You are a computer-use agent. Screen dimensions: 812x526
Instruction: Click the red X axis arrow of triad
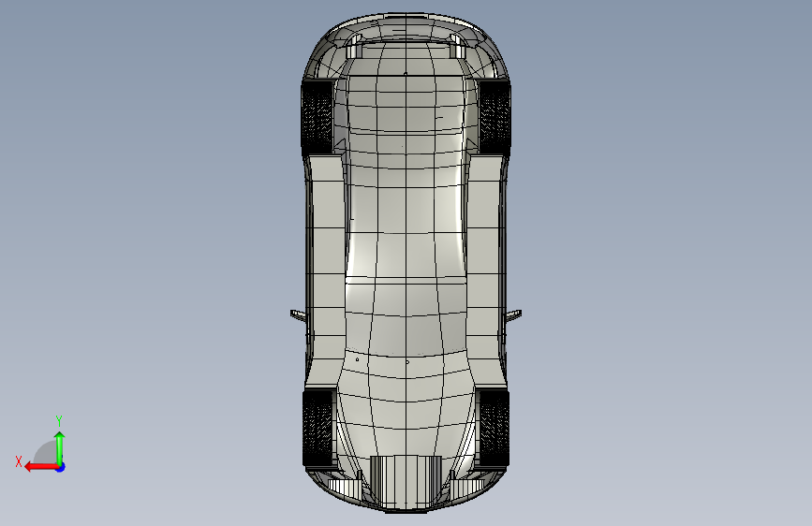pyautogui.click(x=41, y=467)
